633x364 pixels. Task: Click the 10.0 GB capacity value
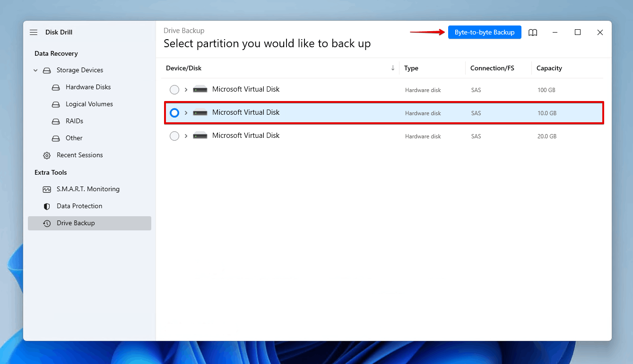coord(547,113)
